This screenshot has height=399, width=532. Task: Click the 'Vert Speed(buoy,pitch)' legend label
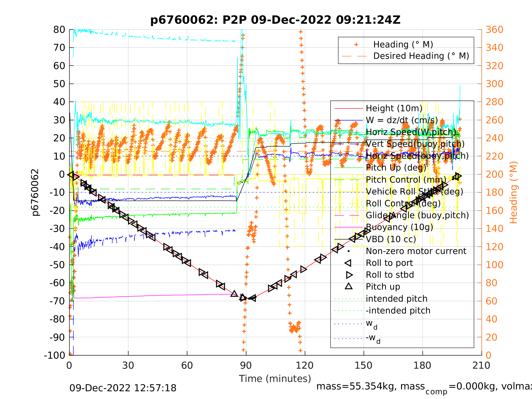[x=415, y=144]
